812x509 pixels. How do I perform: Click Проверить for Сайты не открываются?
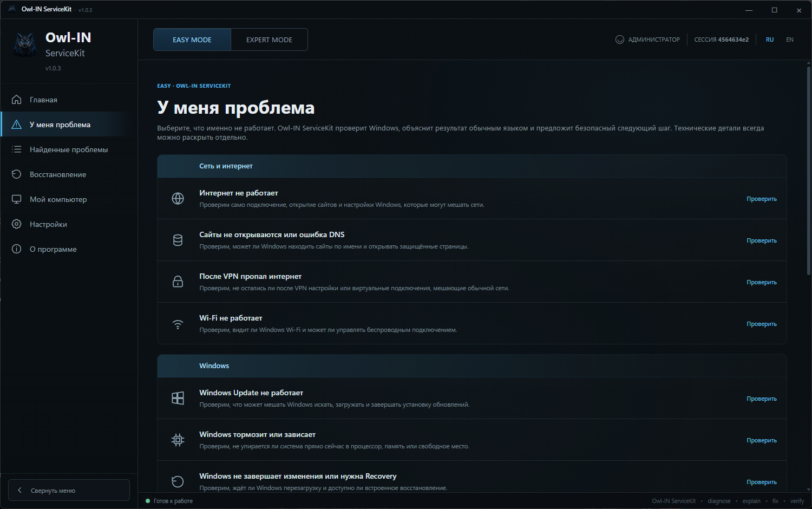click(x=761, y=240)
